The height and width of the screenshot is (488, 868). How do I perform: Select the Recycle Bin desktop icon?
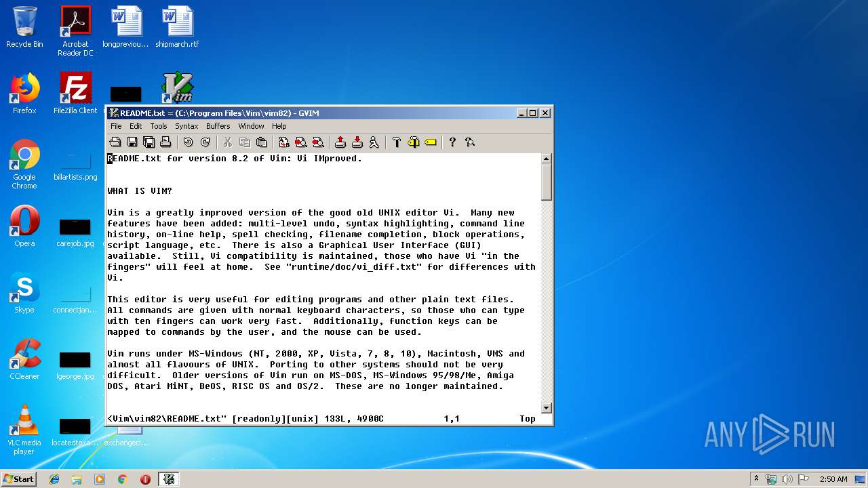coord(24,27)
